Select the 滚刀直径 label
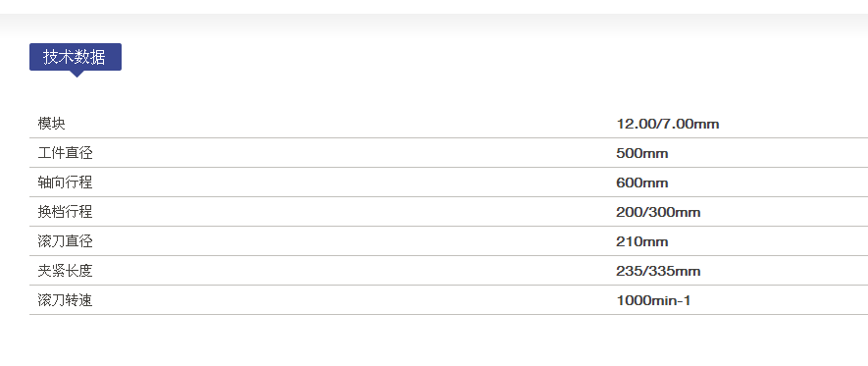Screen dimensions: 868x366 tap(66, 241)
